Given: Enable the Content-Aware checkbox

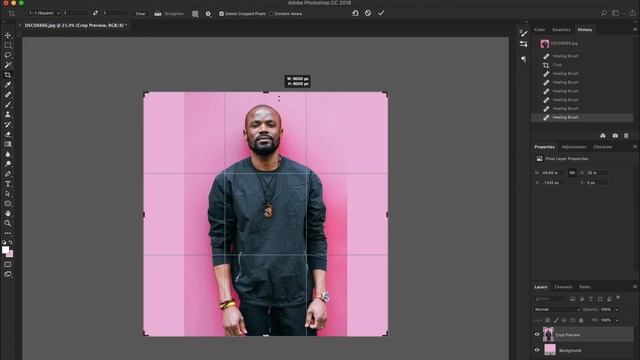Looking at the screenshot, I should tap(271, 14).
